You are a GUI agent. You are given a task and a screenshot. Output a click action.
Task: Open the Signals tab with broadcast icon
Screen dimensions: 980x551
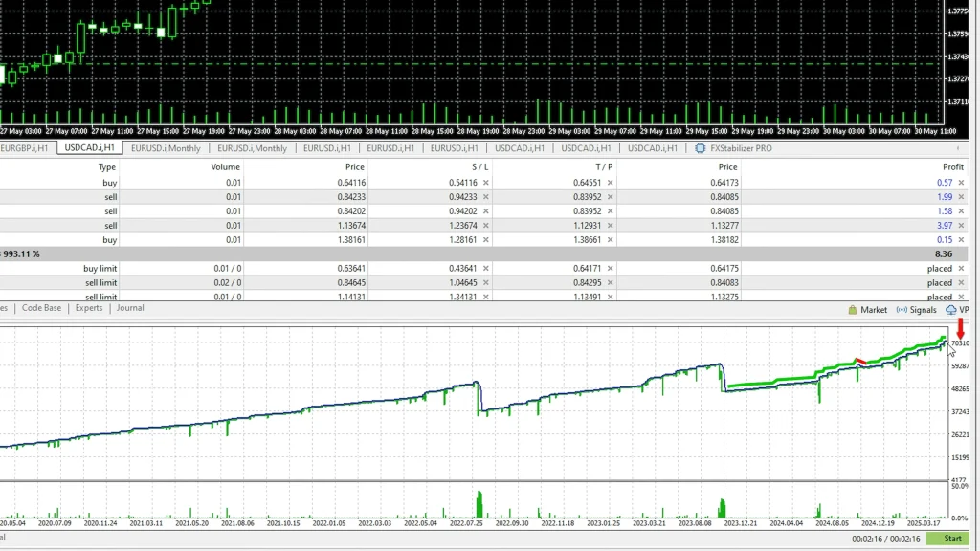[916, 310]
